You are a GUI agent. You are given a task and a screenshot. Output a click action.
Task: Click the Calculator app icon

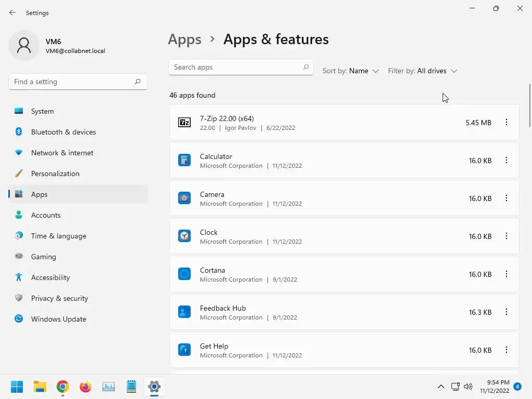pyautogui.click(x=184, y=160)
